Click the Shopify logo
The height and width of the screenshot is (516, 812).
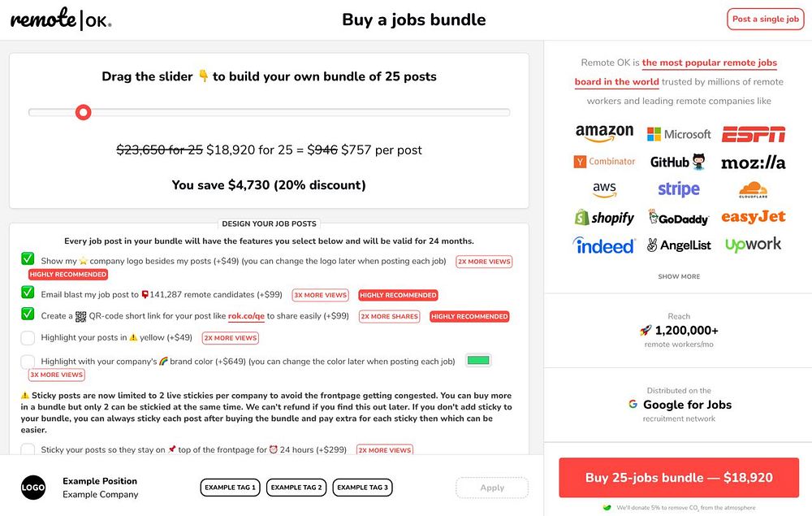604,217
